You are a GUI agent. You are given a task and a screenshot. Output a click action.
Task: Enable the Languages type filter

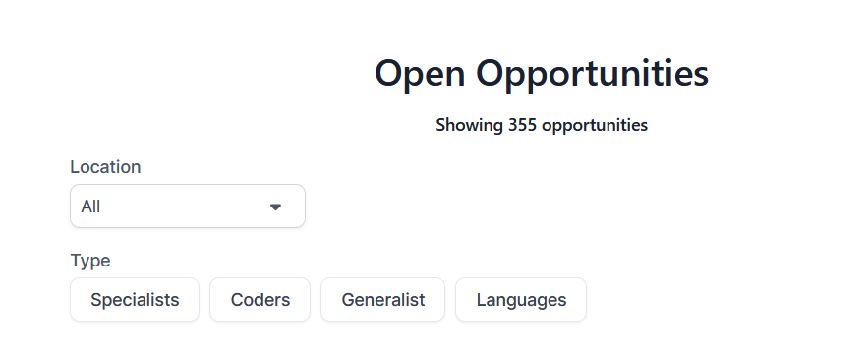pos(521,300)
